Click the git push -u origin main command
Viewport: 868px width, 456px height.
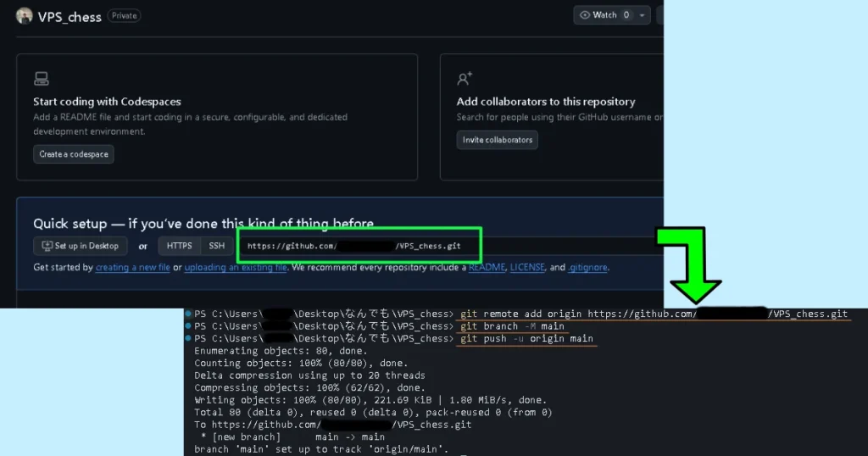[x=527, y=339]
